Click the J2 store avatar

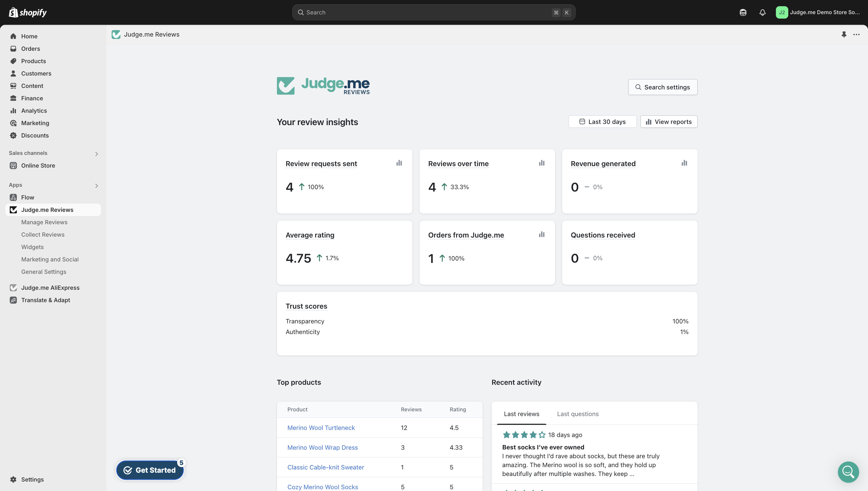[781, 12]
